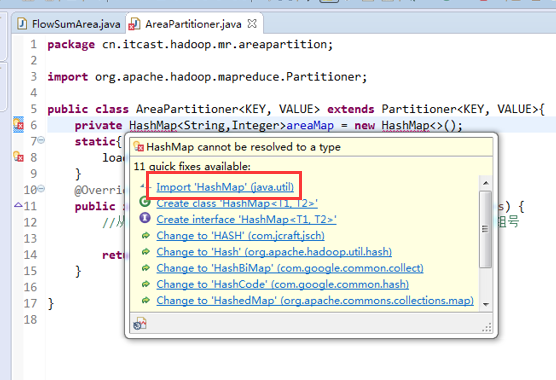Place cursor on the package declaration line

click(x=190, y=44)
